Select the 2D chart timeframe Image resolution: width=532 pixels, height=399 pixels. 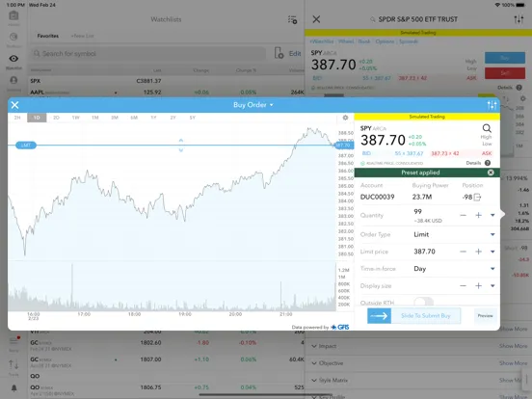point(56,118)
